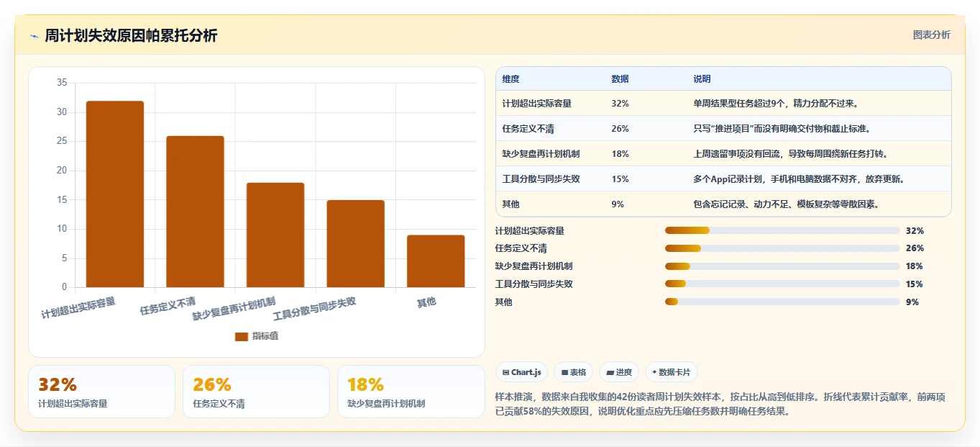
Task: Click the icon before the 周计划失效原因帕累托分析 title
Action: 35,36
